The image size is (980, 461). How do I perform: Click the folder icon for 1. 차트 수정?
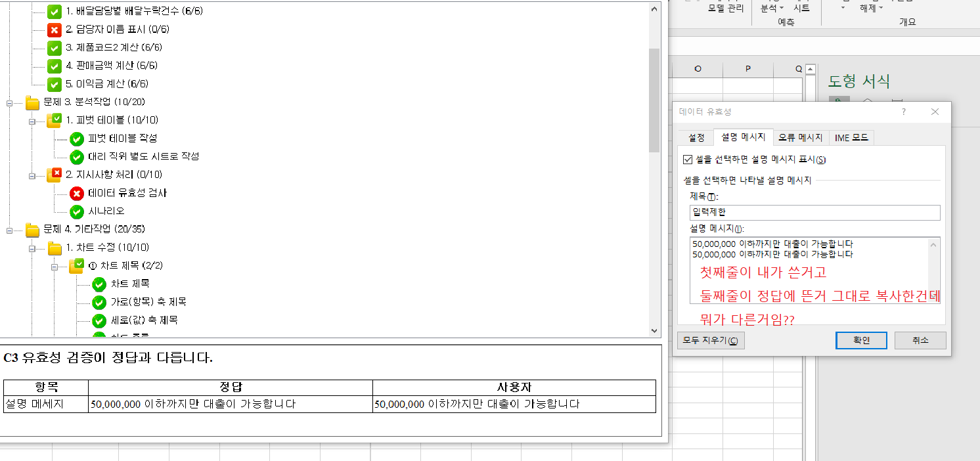[55, 248]
